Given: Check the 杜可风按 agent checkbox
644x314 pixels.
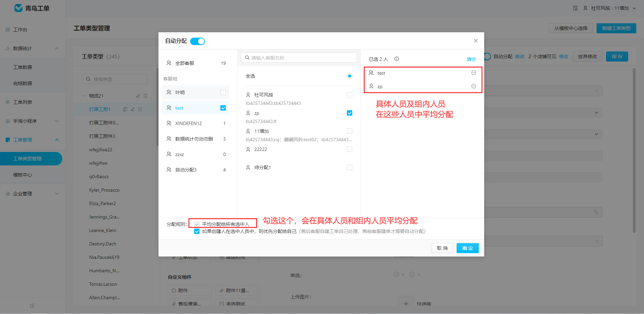Looking at the screenshot, I should (349, 95).
